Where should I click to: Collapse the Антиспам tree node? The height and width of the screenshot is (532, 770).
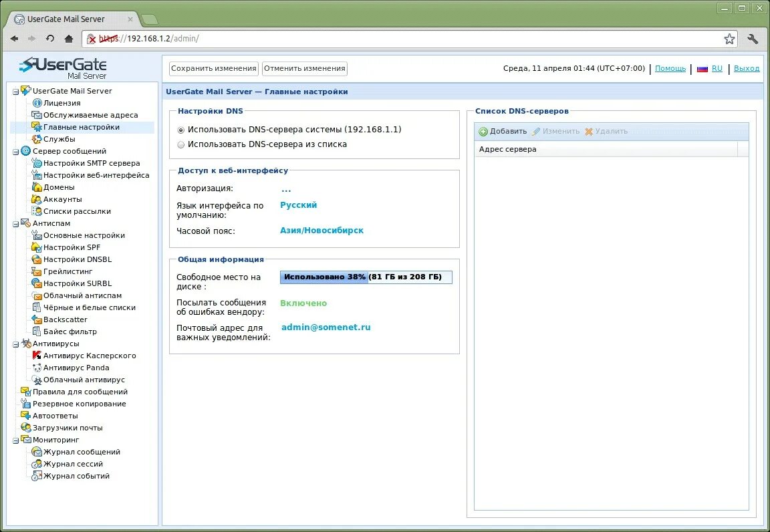pos(16,225)
